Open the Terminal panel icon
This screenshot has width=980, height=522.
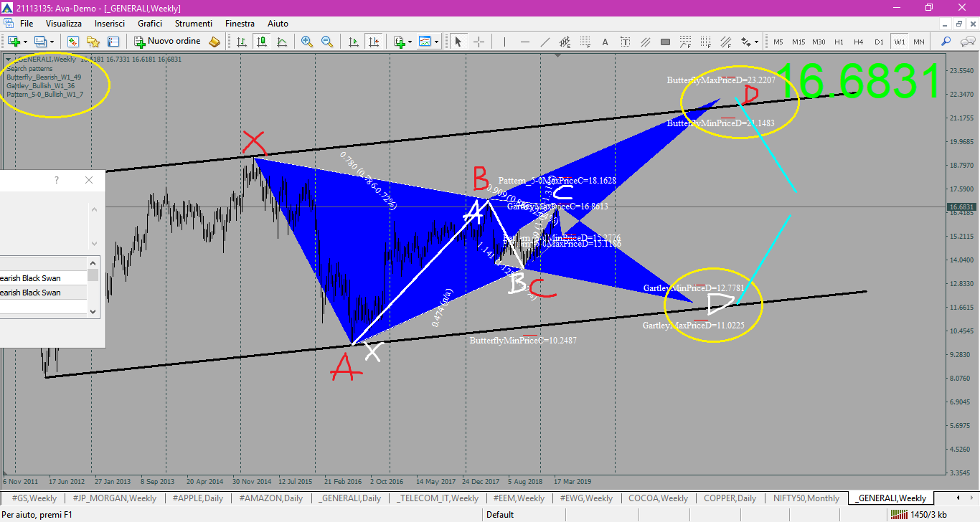click(113, 42)
